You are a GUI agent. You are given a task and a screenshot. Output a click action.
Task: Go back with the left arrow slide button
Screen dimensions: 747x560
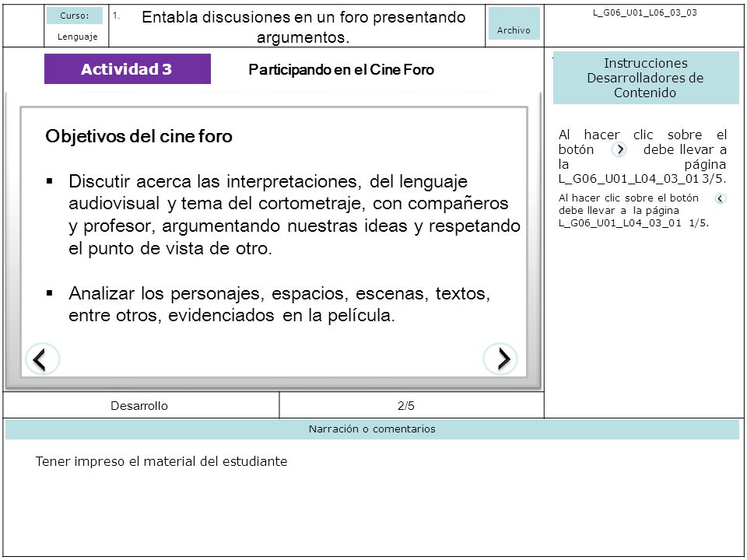coord(42,359)
